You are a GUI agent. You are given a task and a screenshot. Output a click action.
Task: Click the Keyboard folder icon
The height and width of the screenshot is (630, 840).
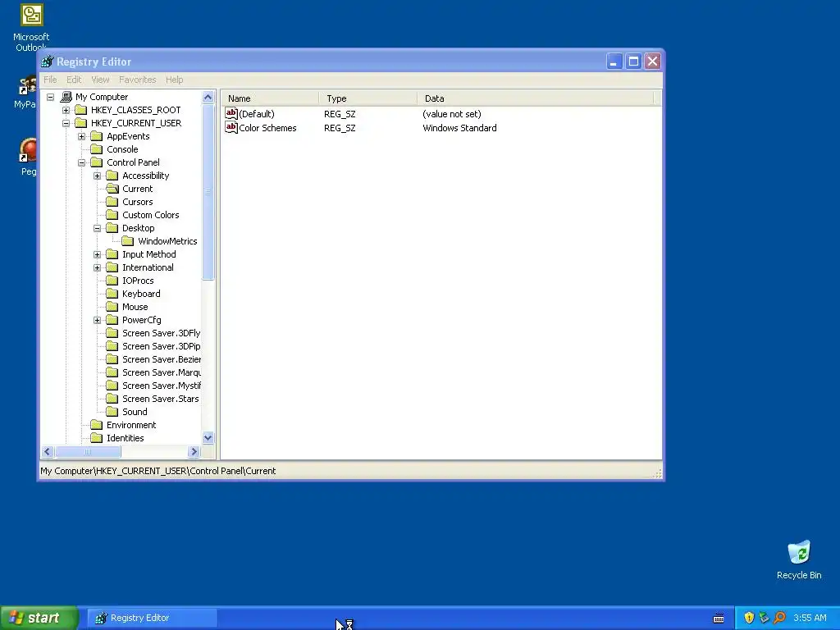(x=112, y=294)
